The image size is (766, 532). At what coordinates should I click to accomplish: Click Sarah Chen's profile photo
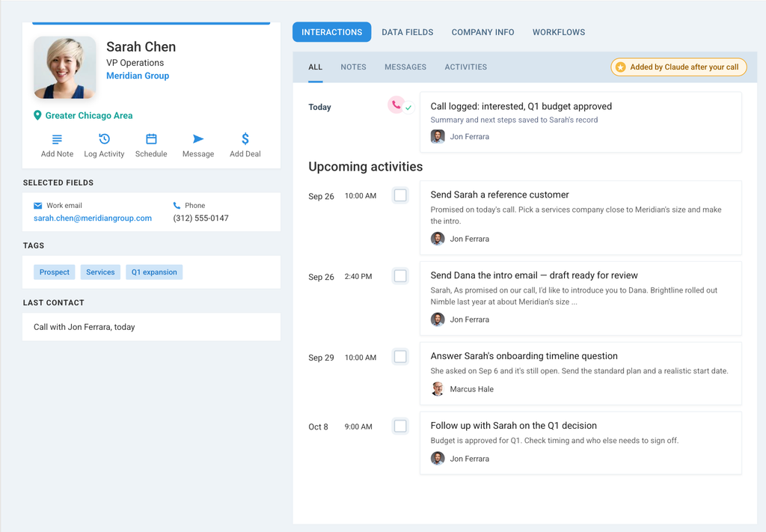point(64,67)
